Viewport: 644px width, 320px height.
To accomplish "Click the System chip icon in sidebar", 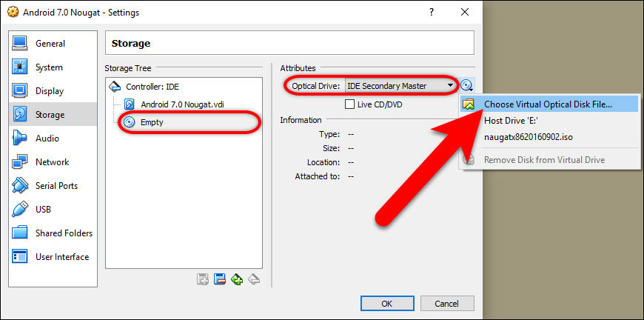I will 20,67.
